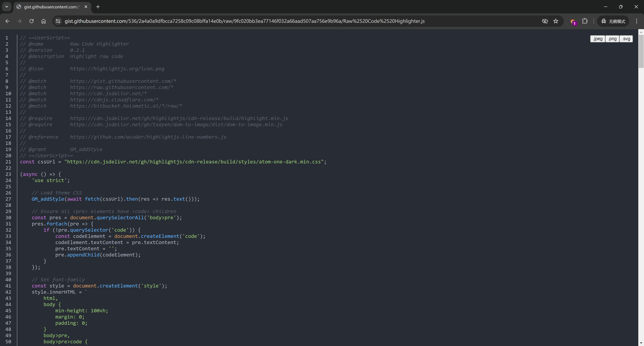Go to the browser home page

tap(43, 21)
